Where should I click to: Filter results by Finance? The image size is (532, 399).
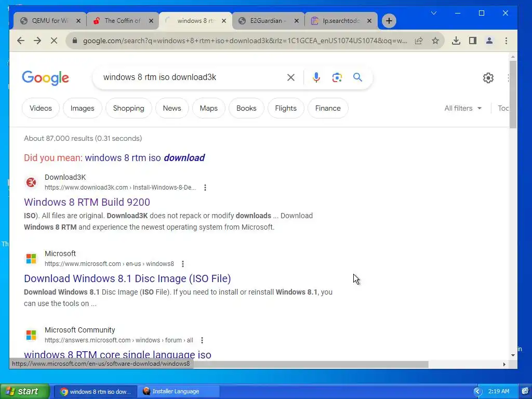point(328,108)
